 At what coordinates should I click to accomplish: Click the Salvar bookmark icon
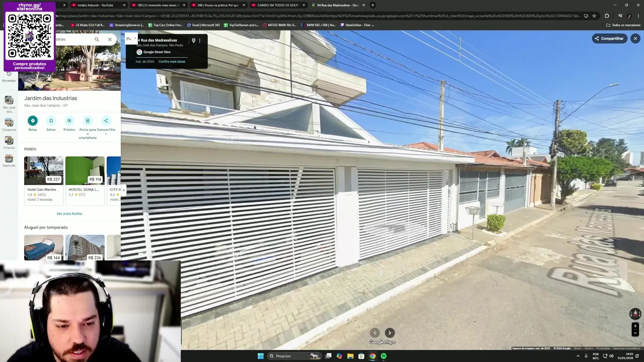click(51, 121)
